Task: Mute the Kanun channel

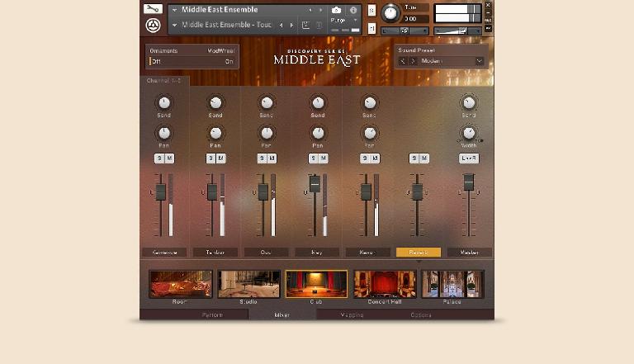Action: coord(375,158)
